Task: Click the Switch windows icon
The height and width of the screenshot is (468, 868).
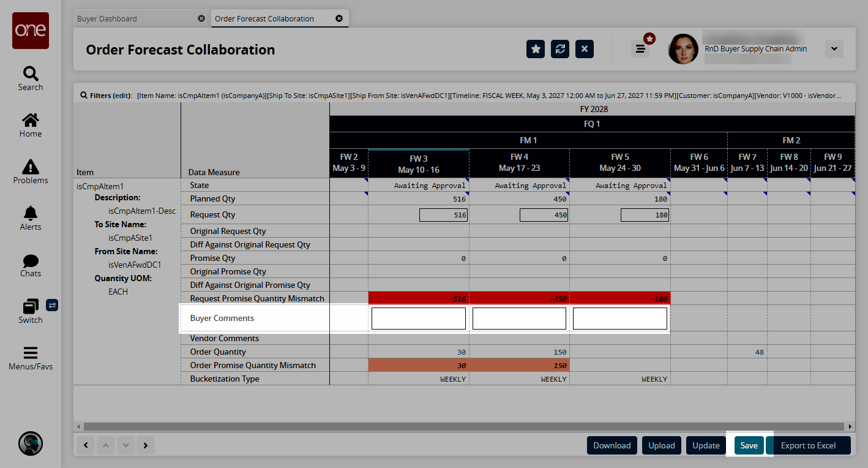Action: pyautogui.click(x=30, y=307)
